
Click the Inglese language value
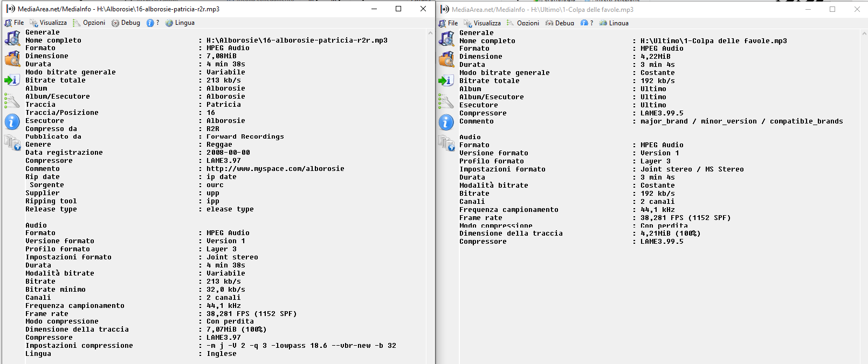tap(222, 354)
